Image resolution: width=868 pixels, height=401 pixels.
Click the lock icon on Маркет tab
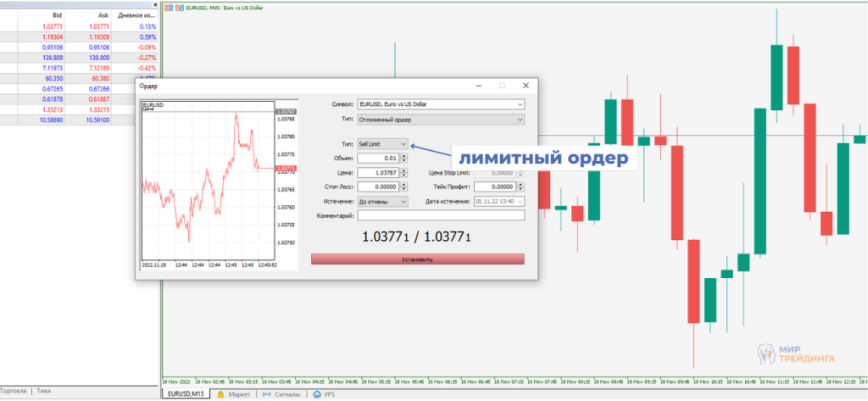coord(221,394)
